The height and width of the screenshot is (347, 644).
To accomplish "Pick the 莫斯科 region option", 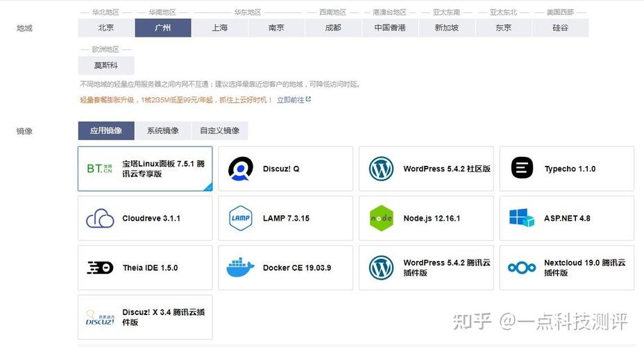I will [x=106, y=65].
